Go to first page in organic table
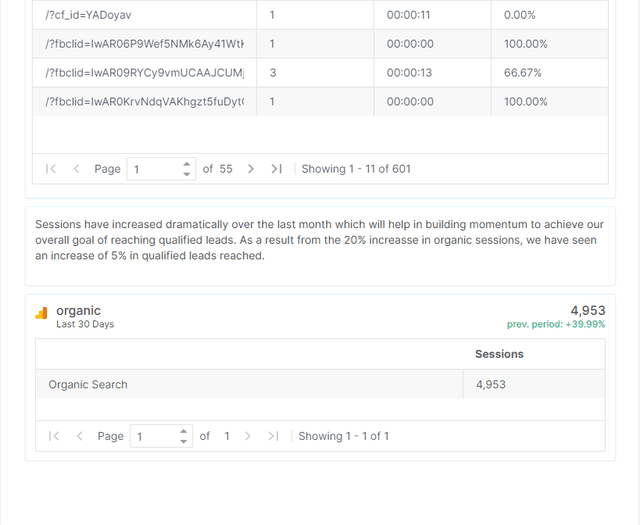The height and width of the screenshot is (525, 640). click(x=54, y=436)
